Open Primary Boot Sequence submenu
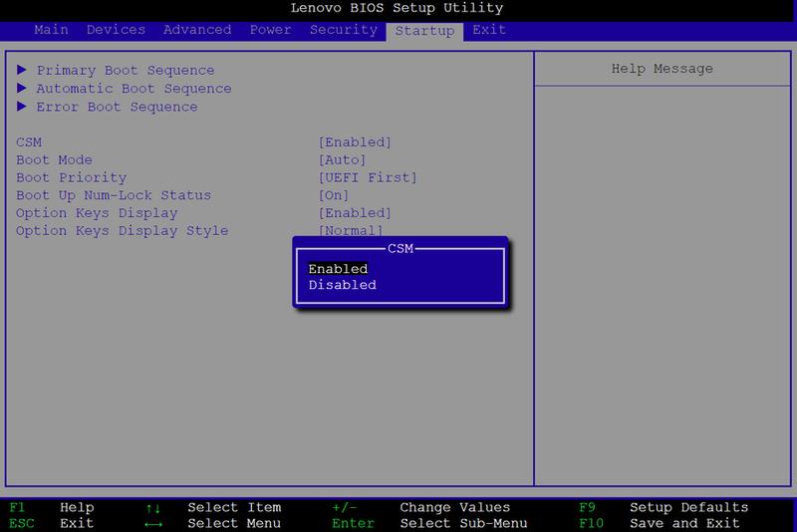The width and height of the screenshot is (797, 532). tap(126, 70)
